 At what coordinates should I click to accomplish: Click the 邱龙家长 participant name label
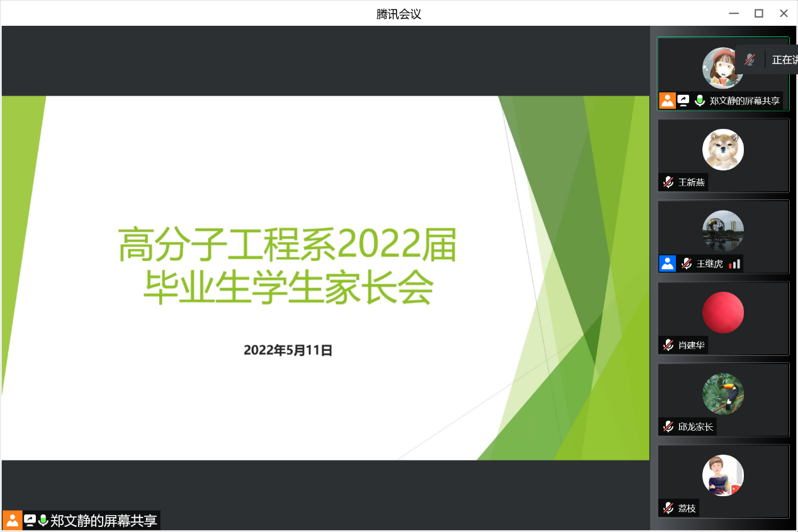click(695, 426)
